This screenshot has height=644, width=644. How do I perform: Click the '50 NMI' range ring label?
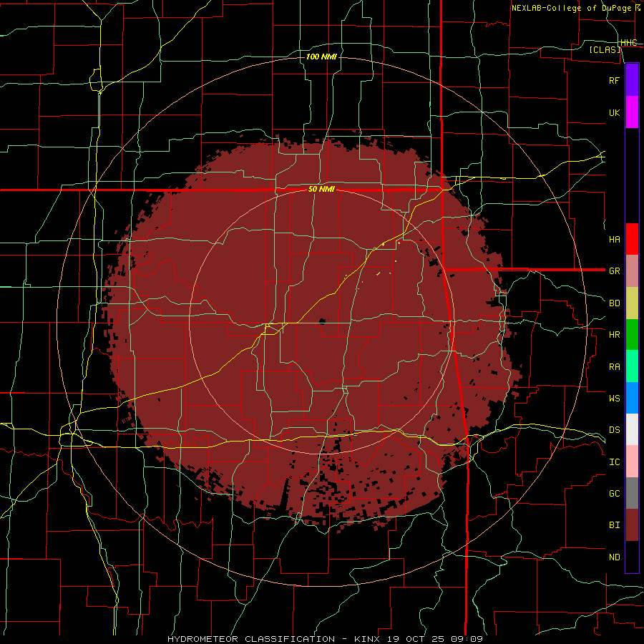click(321, 190)
